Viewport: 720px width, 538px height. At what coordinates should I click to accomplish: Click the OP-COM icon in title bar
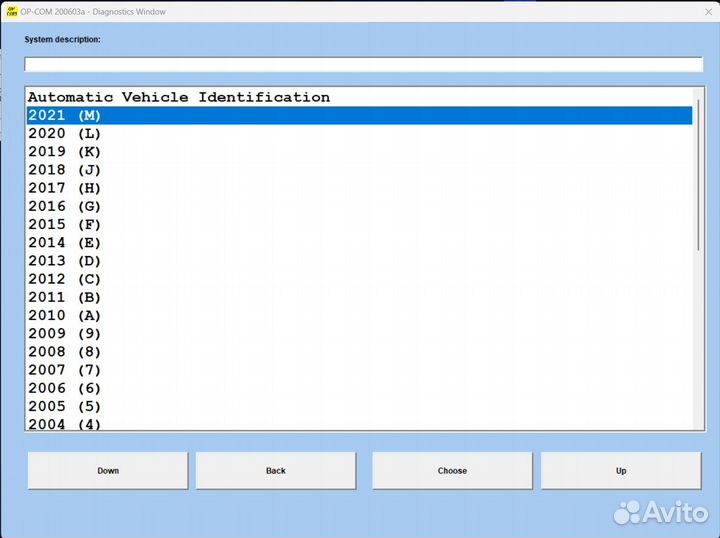click(11, 11)
